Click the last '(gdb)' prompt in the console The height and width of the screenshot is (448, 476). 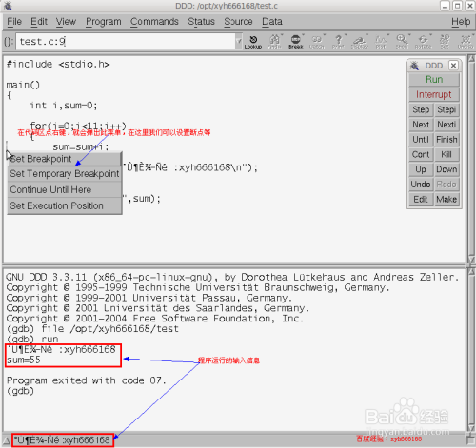(x=20, y=391)
